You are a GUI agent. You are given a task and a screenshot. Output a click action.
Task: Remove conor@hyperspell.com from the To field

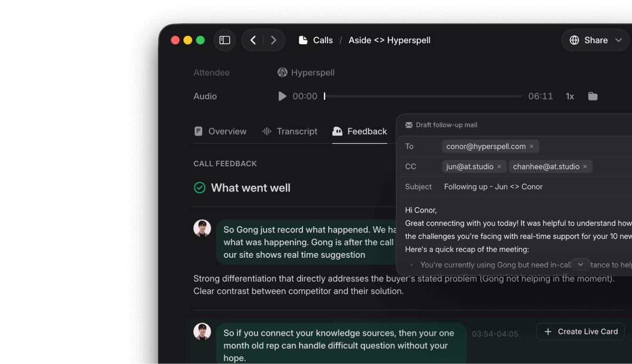(x=531, y=146)
